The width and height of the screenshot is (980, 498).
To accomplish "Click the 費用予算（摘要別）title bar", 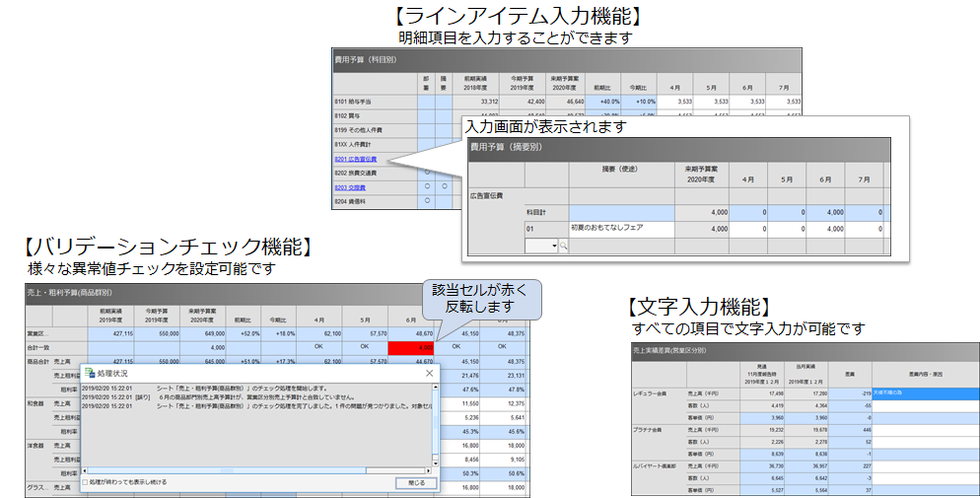I will pos(679,149).
